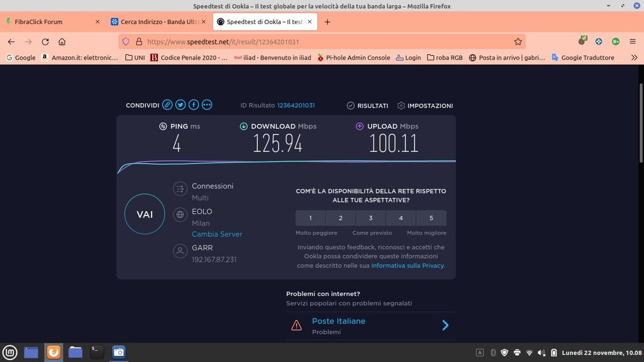Open tracking protection shield icon
Image resolution: width=644 pixels, height=362 pixels.
[x=126, y=41]
